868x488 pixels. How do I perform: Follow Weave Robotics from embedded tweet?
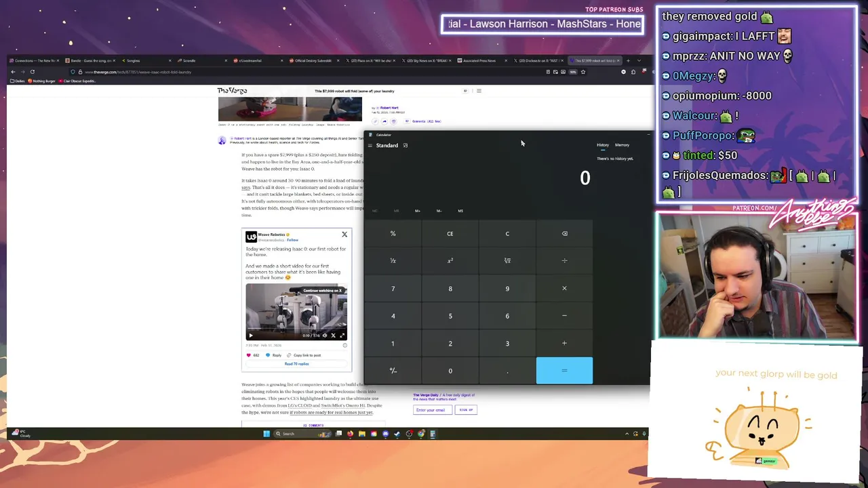(x=292, y=240)
